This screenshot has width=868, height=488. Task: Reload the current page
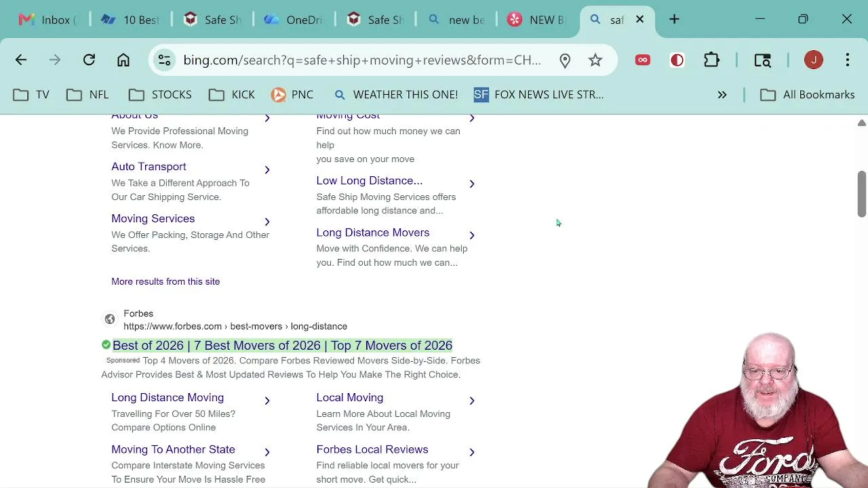click(x=89, y=60)
